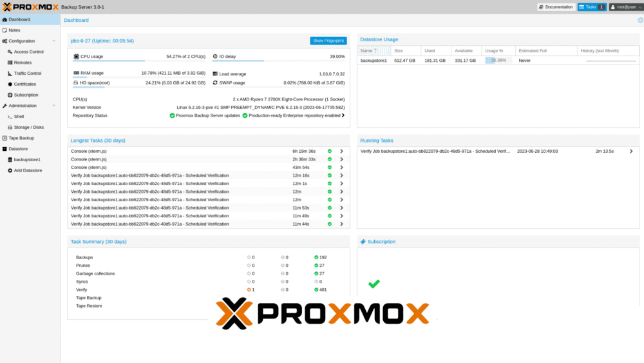Select Access Control in sidebar
This screenshot has width=644, height=363.
click(x=28, y=52)
